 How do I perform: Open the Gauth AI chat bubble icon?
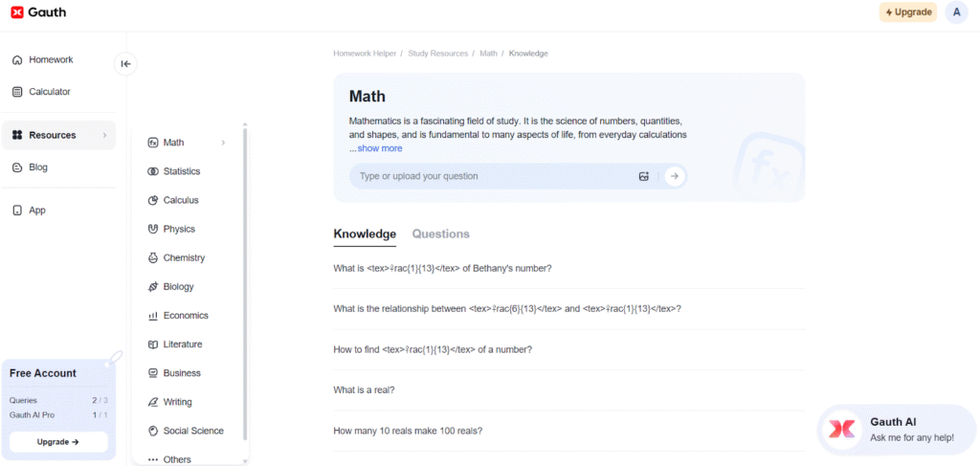click(841, 429)
